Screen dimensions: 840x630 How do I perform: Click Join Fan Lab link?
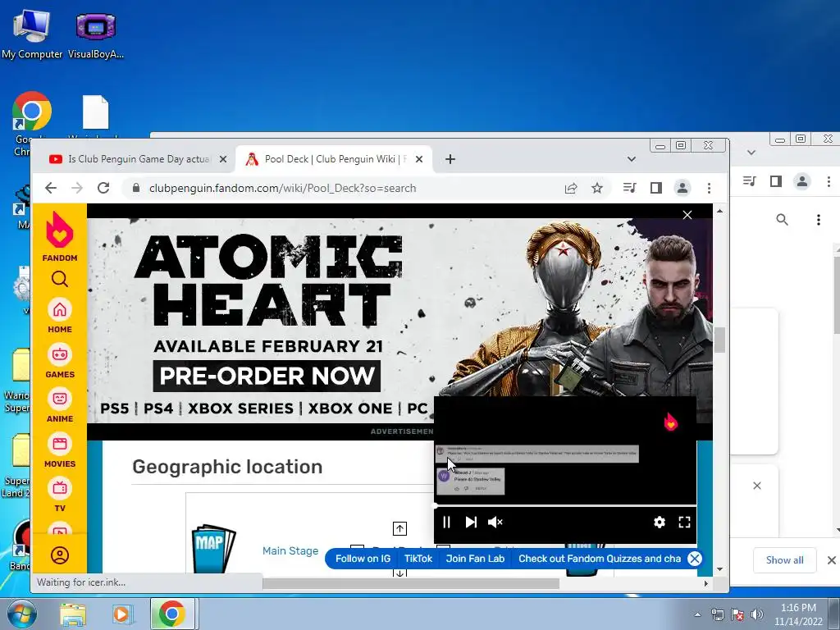pos(475,559)
